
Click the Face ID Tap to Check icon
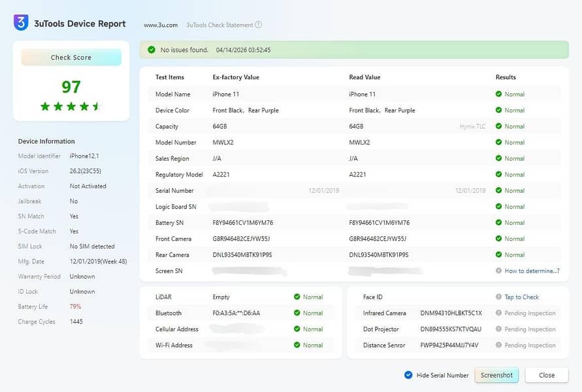click(499, 297)
